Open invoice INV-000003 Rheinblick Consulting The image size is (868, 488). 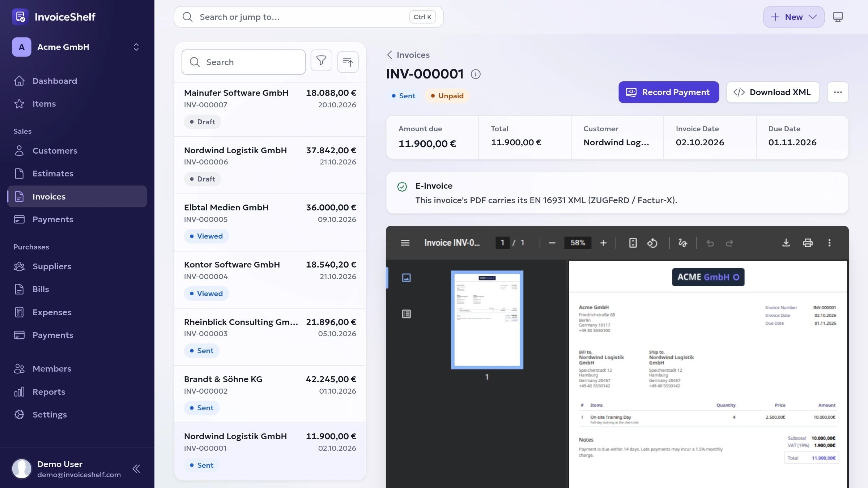click(270, 337)
